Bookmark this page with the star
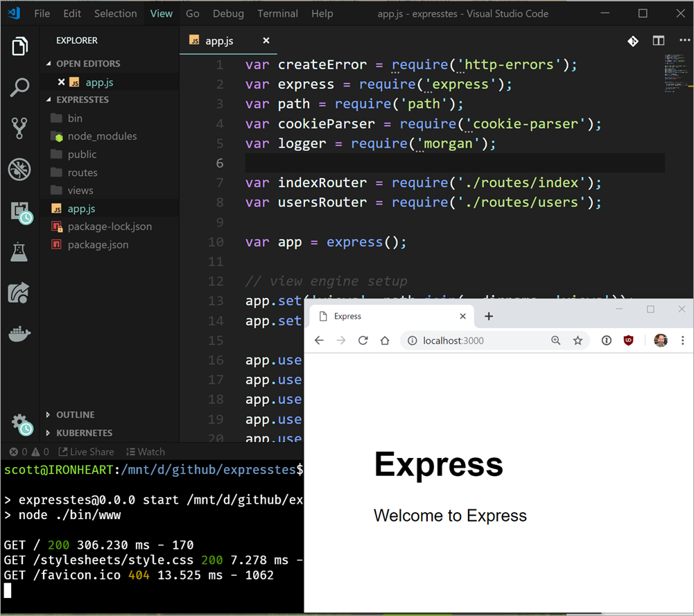694x616 pixels. (x=578, y=340)
